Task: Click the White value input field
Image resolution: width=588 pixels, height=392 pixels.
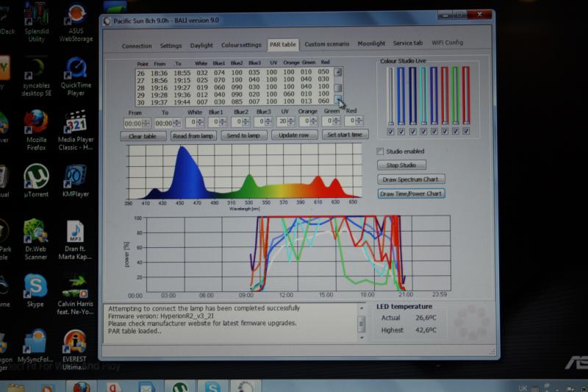Action: point(193,122)
